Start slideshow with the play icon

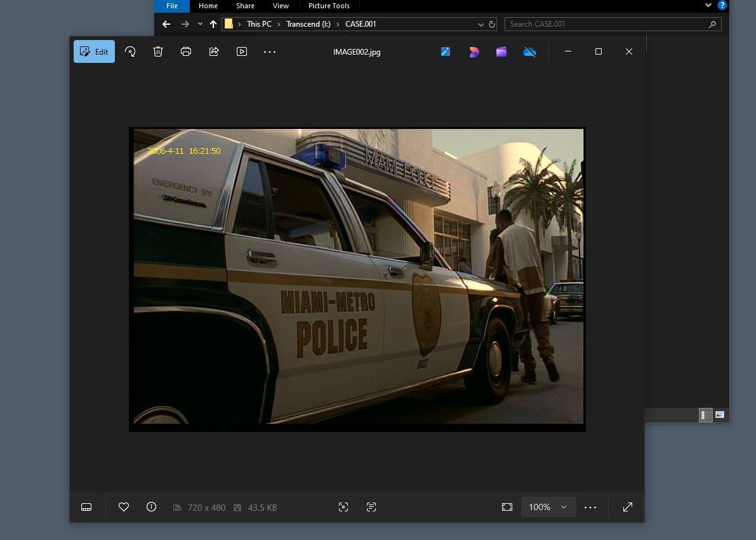click(242, 52)
